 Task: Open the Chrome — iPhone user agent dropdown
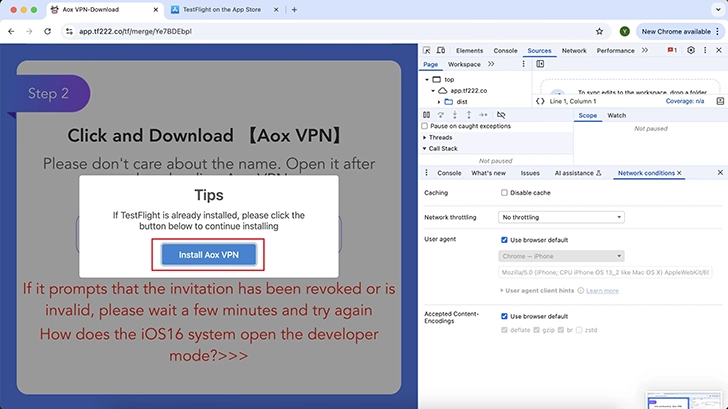click(561, 256)
